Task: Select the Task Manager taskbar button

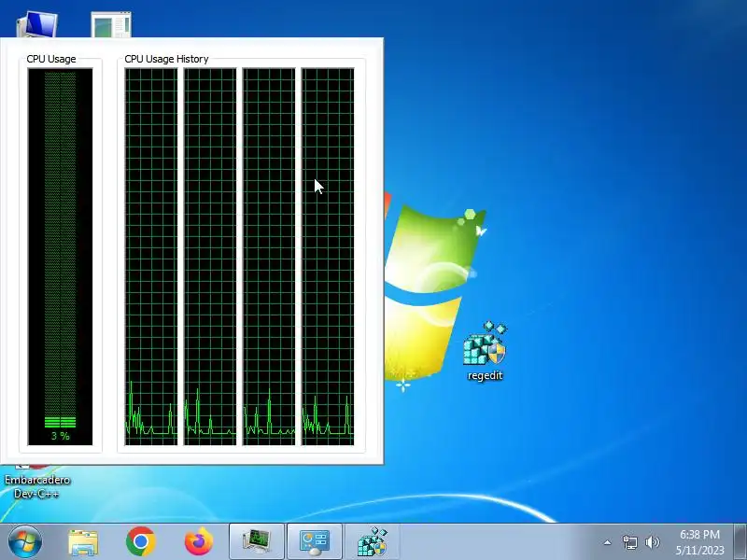Action: [257, 542]
